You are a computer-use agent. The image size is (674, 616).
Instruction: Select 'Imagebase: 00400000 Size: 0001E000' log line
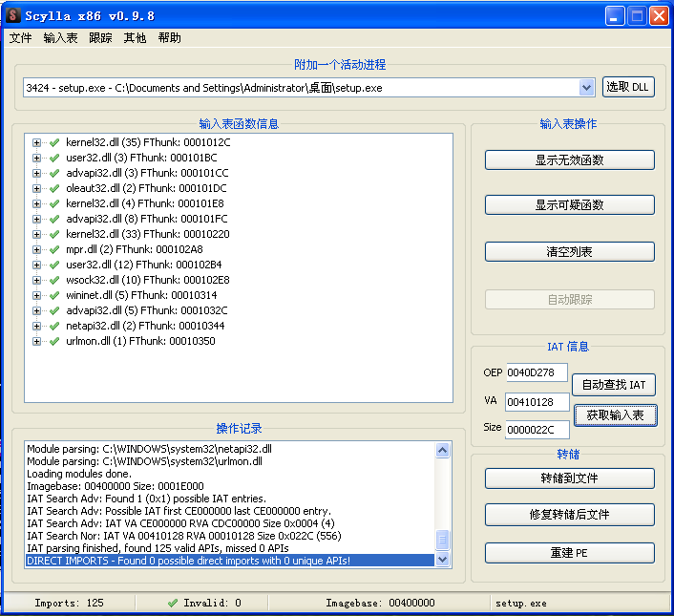pyautogui.click(x=116, y=487)
